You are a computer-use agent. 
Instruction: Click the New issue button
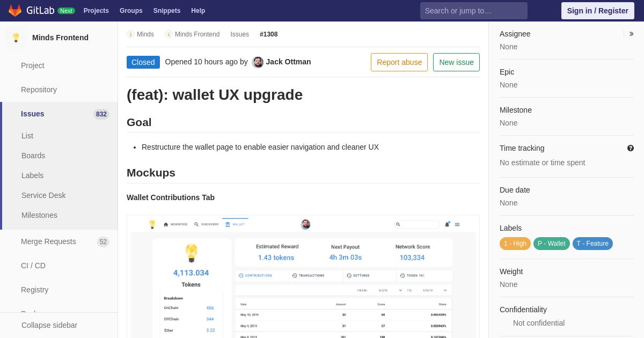456,62
